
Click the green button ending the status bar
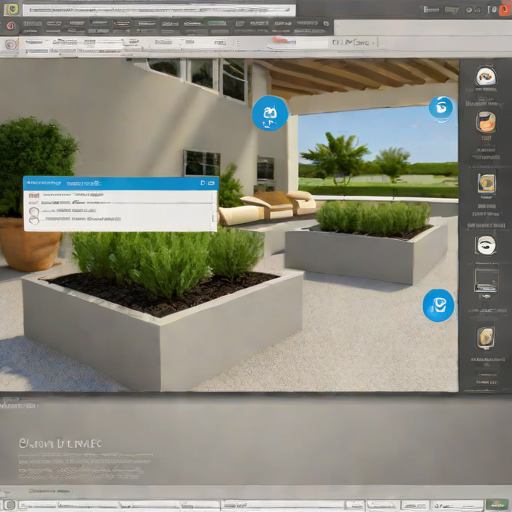pyautogui.click(x=497, y=505)
